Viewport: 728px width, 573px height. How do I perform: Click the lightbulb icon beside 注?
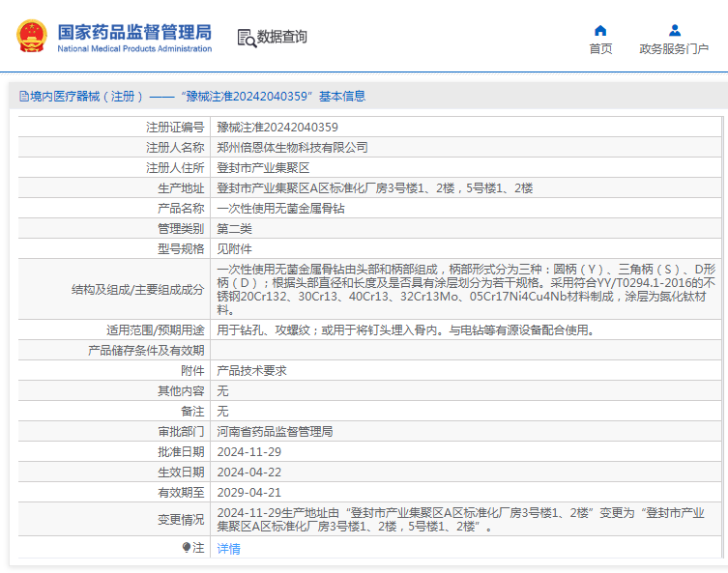point(187,548)
